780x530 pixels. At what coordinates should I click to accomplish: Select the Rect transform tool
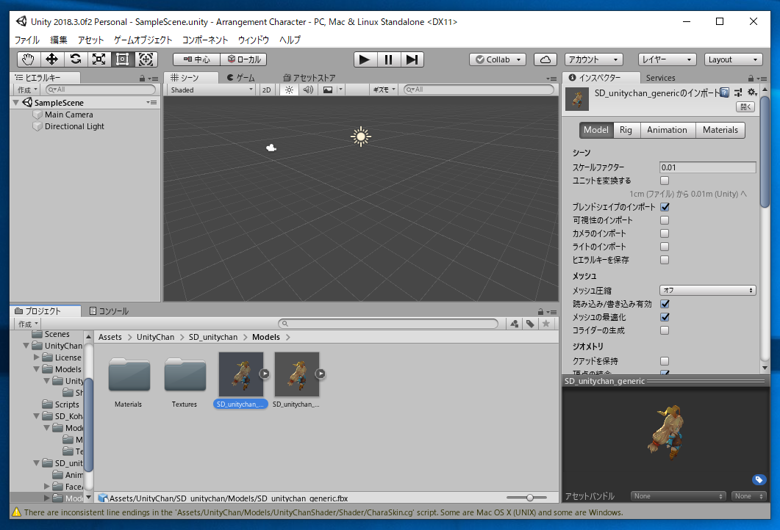pos(122,60)
